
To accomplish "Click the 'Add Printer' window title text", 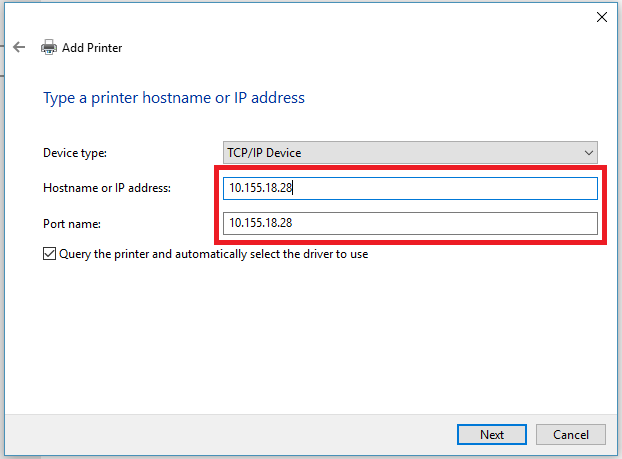I will (x=92, y=47).
